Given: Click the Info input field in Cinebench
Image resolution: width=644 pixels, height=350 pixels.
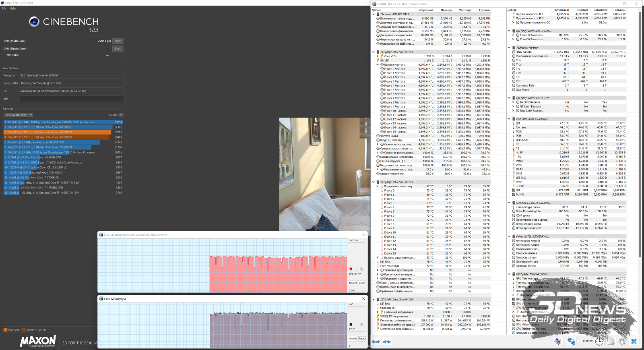Looking at the screenshot, I should pyautogui.click(x=72, y=99).
